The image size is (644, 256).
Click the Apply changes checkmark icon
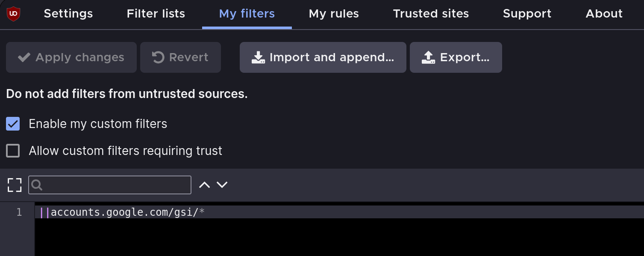tap(24, 57)
